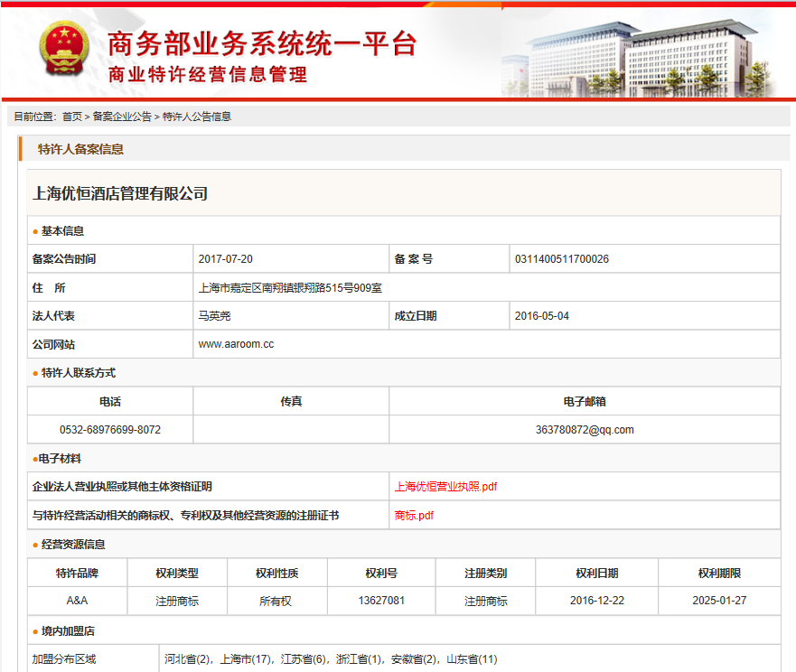Viewport: 796px width, 672px height.
Task: Select rights number 13627081
Action: coord(381,601)
